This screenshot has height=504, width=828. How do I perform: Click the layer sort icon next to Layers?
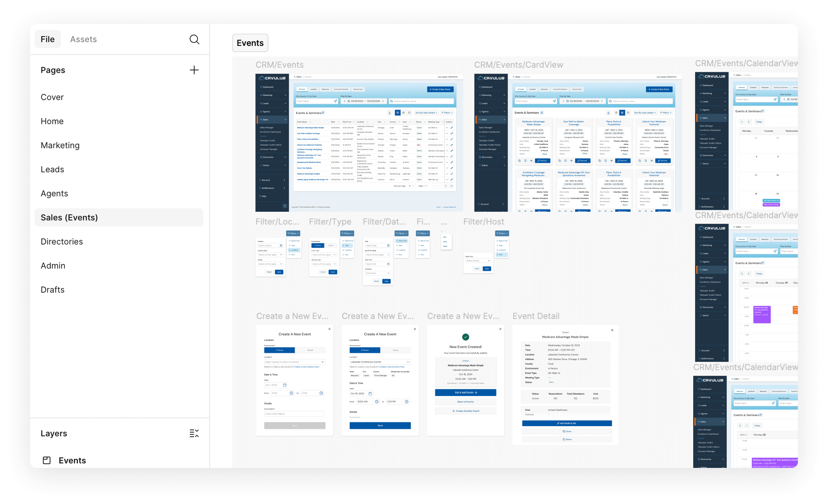[x=195, y=433]
